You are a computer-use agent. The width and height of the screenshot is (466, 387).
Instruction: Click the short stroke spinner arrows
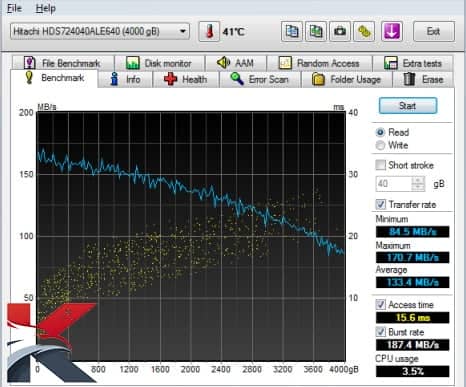click(418, 184)
